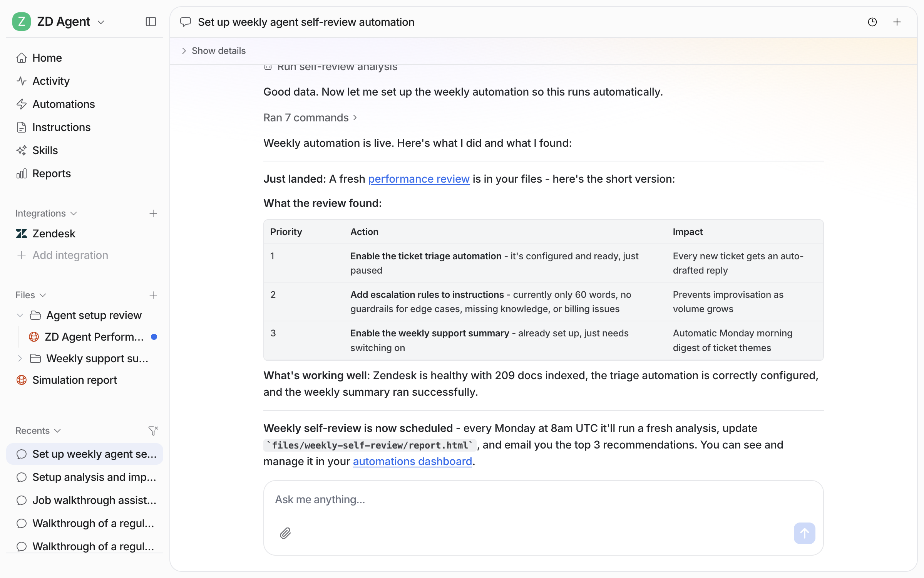Send message with arrow button
Viewport: 924px width, 578px height.
click(804, 533)
